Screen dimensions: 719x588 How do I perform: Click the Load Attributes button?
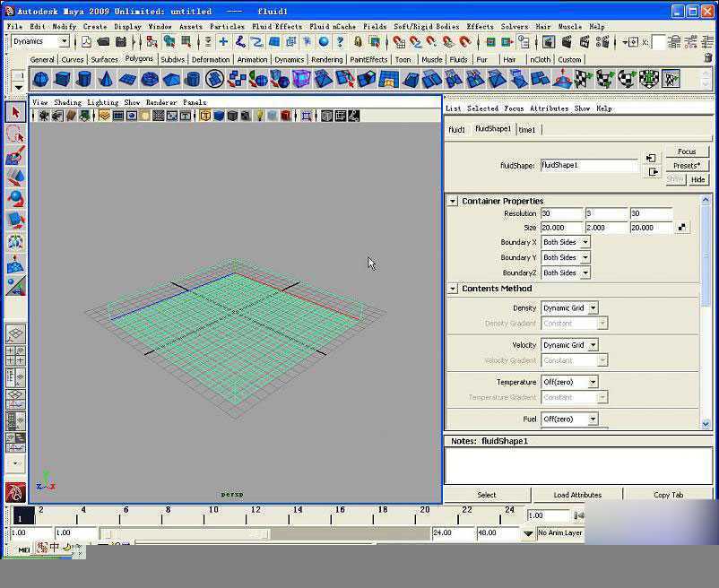click(577, 495)
